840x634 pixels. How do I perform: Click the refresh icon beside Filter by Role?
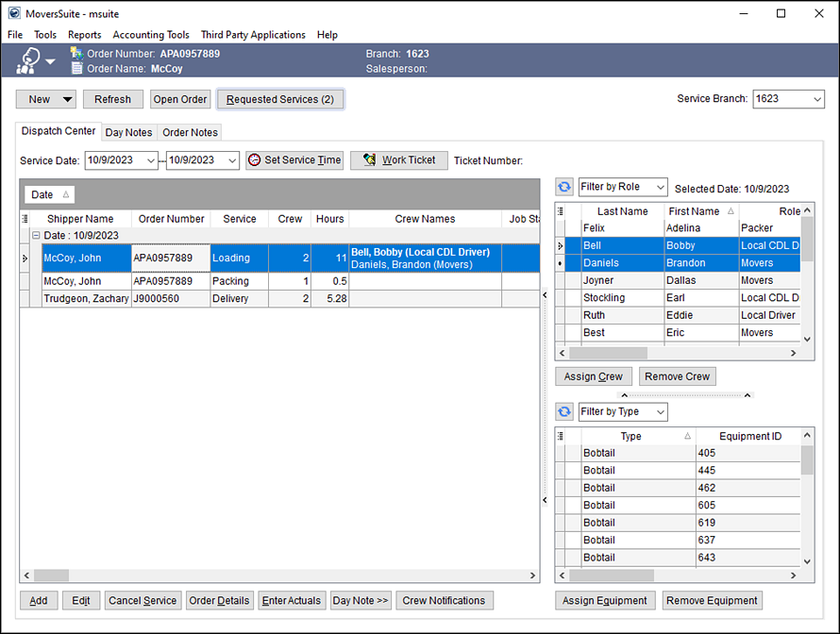coord(563,186)
